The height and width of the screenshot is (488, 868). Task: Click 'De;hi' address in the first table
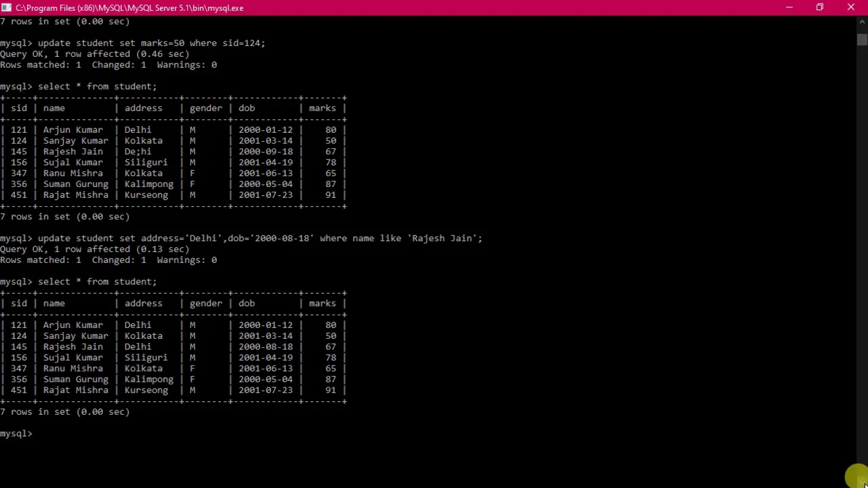(138, 152)
